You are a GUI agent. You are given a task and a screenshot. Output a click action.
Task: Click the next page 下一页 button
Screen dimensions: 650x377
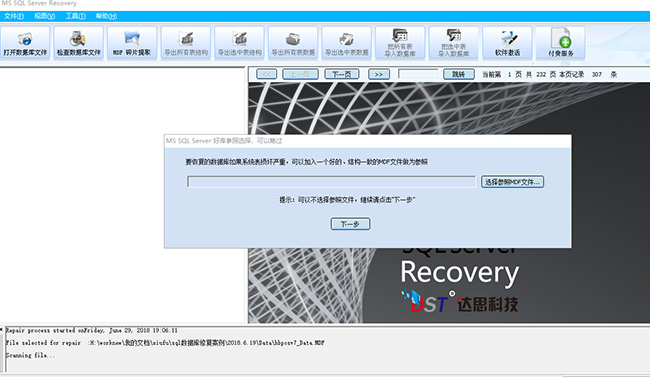pos(342,74)
